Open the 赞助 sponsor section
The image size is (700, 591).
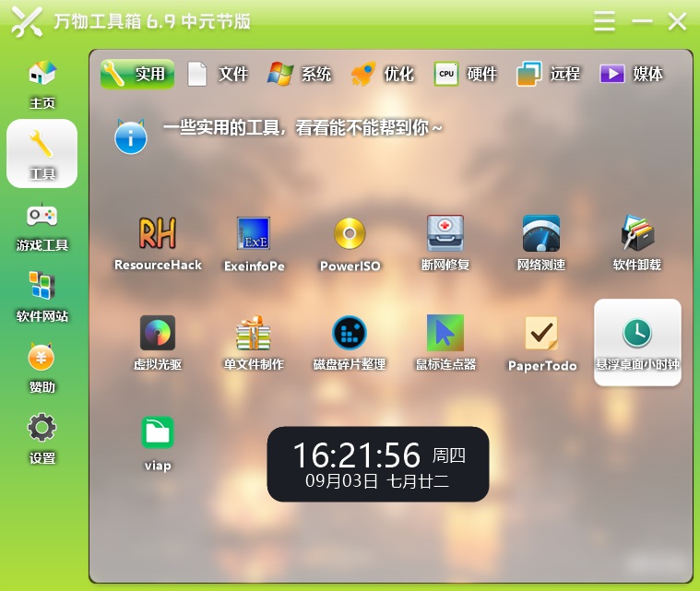(42, 368)
